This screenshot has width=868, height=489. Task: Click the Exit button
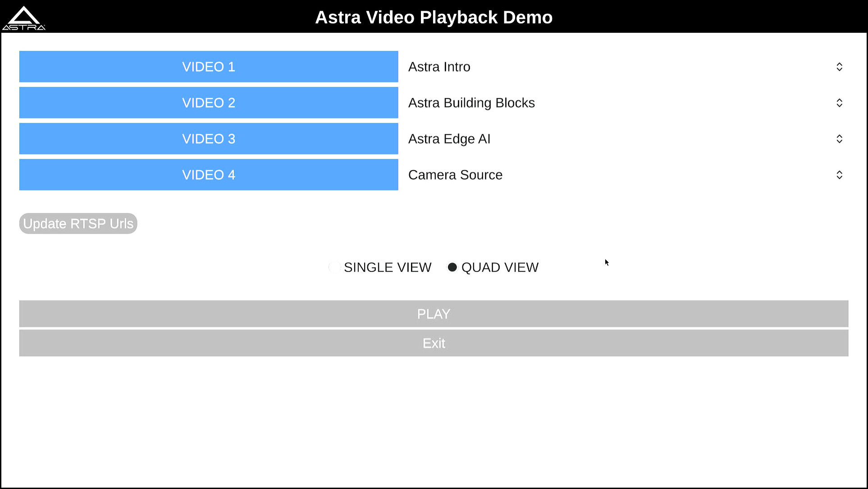tap(434, 343)
